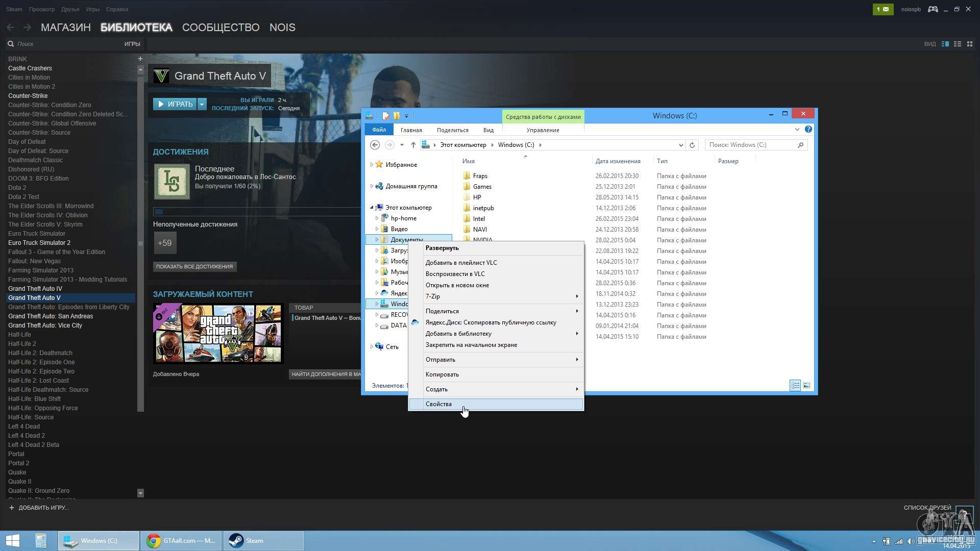
Task: Click ПОКАЗАТЬ ВСЕ ДОСТИЖЕНИЯ button
Action: coord(194,266)
